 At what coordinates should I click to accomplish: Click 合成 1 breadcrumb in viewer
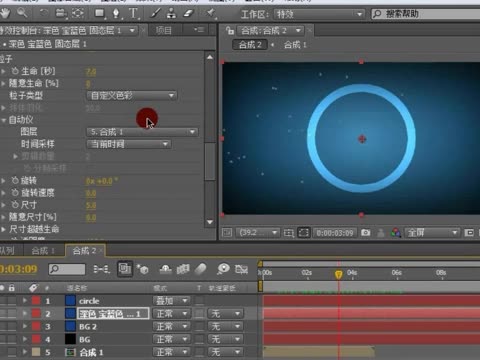[295, 45]
